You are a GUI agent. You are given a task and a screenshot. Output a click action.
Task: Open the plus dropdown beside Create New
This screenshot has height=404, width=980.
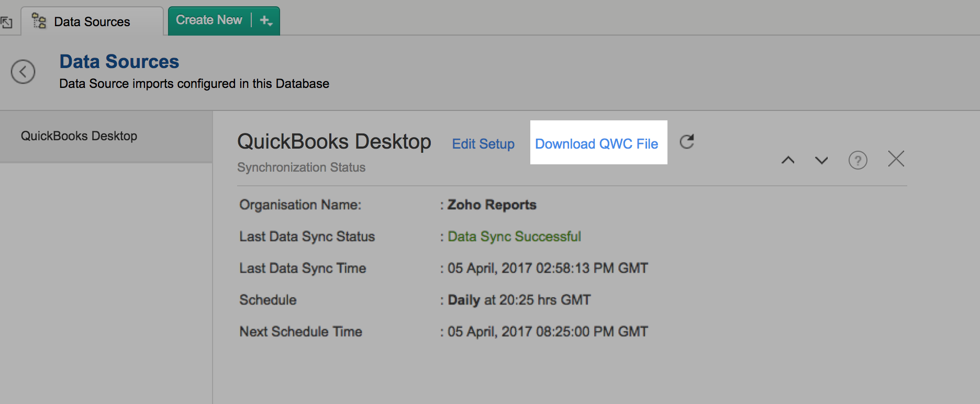(x=266, y=21)
